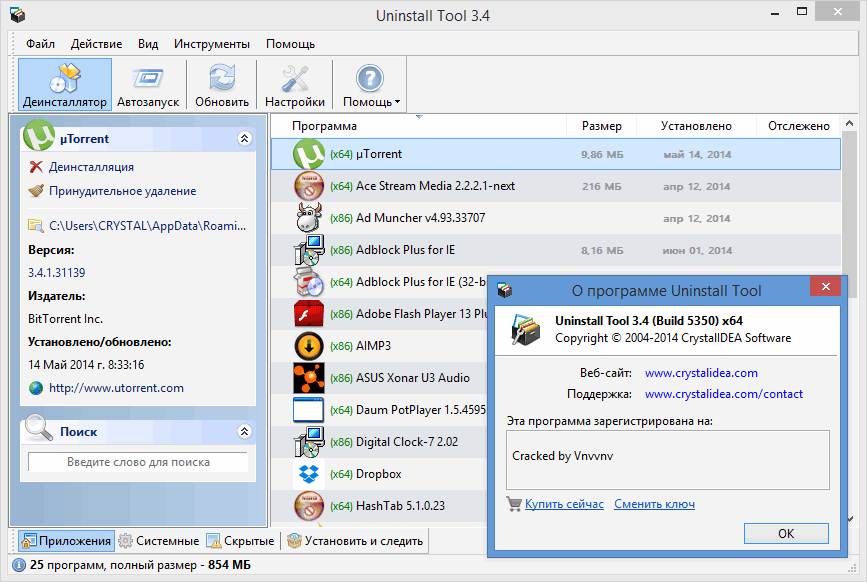Click Установить и следить button

pyautogui.click(x=356, y=541)
